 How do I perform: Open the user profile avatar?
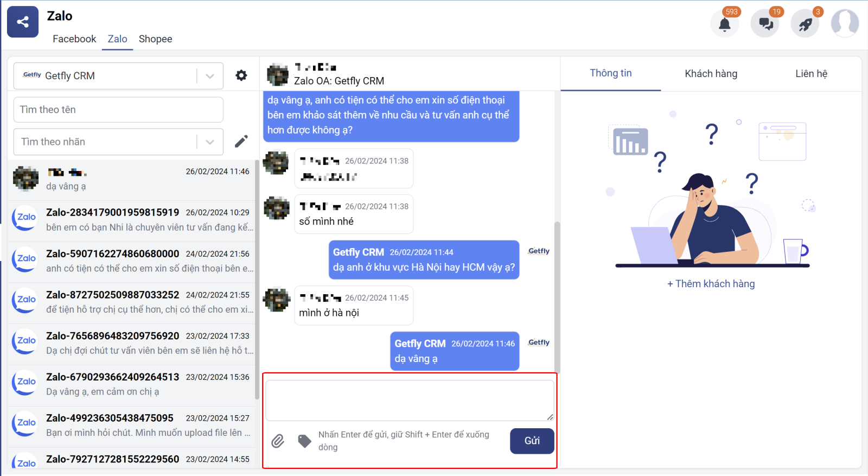tap(845, 23)
